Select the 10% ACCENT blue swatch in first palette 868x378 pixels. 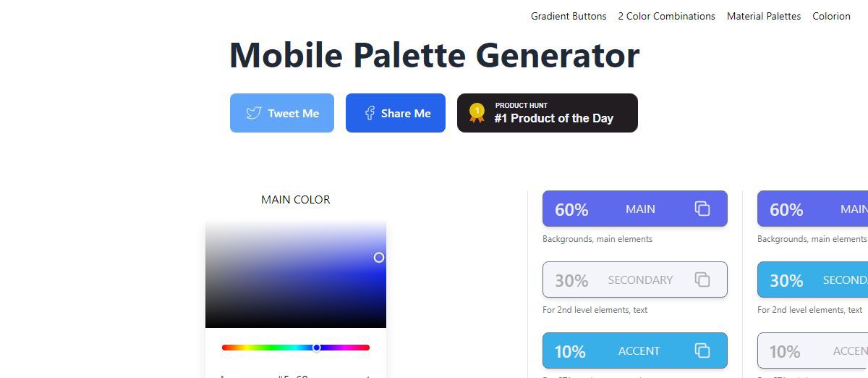[635, 350]
